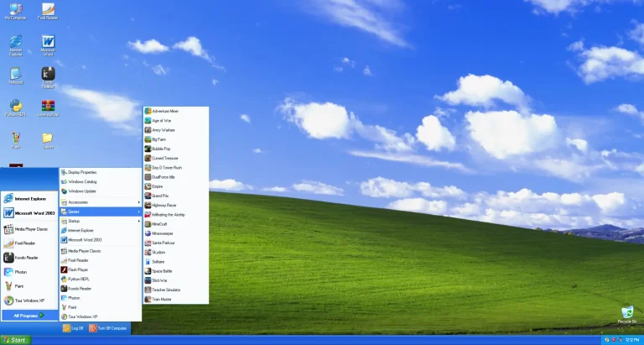The width and height of the screenshot is (644, 345).
Task: Launch Solitaire from Games menu
Action: 176,262
